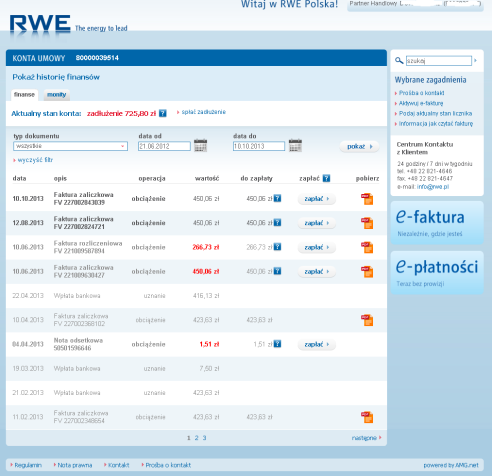Click help icon in 10.10.2013 row
Screen dimensions: 492x476
pos(277,198)
